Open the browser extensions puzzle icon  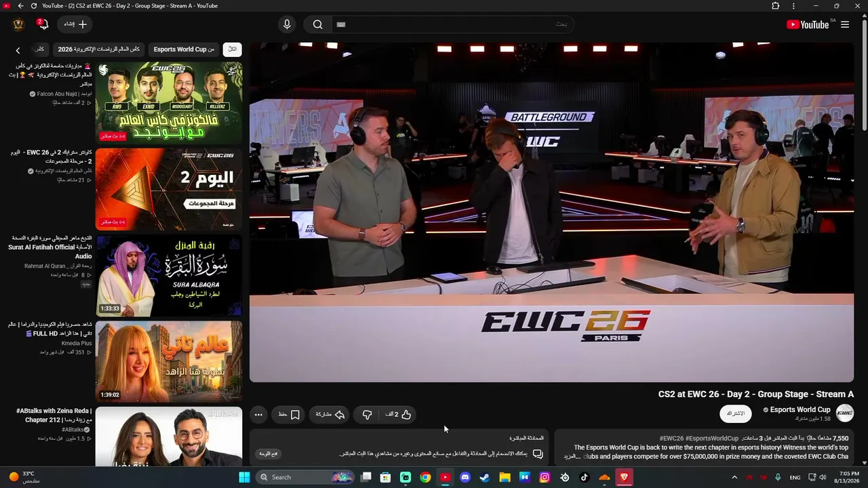tap(776, 6)
